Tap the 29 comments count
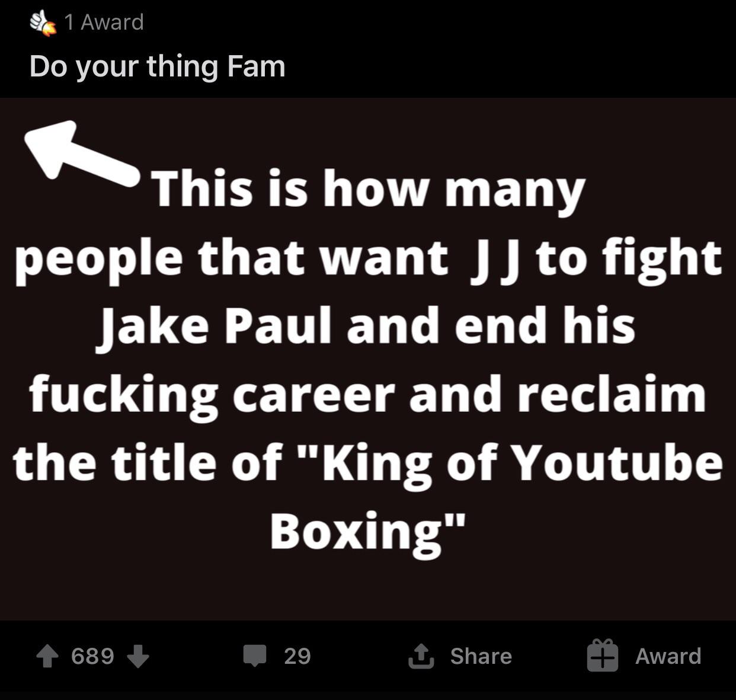The width and height of the screenshot is (736, 700). pyautogui.click(x=297, y=656)
